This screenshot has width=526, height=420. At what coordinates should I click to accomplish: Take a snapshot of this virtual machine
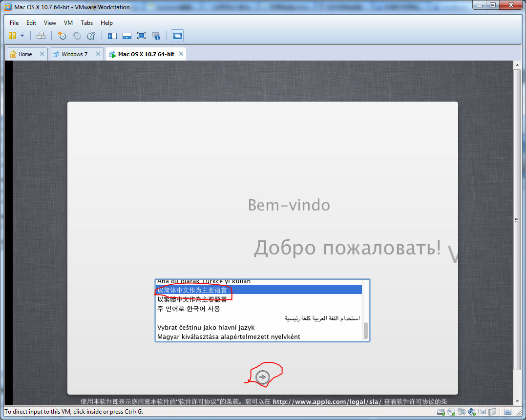coord(62,36)
